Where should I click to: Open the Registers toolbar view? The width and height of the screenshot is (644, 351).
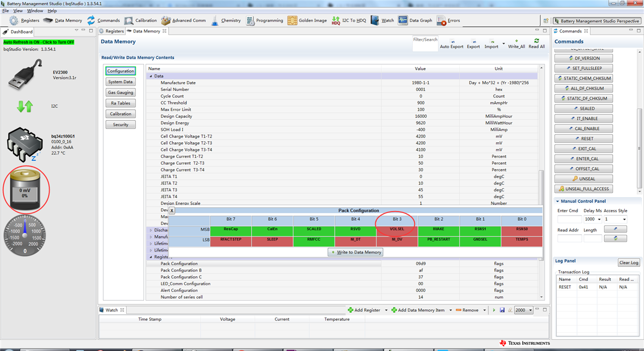pos(24,20)
